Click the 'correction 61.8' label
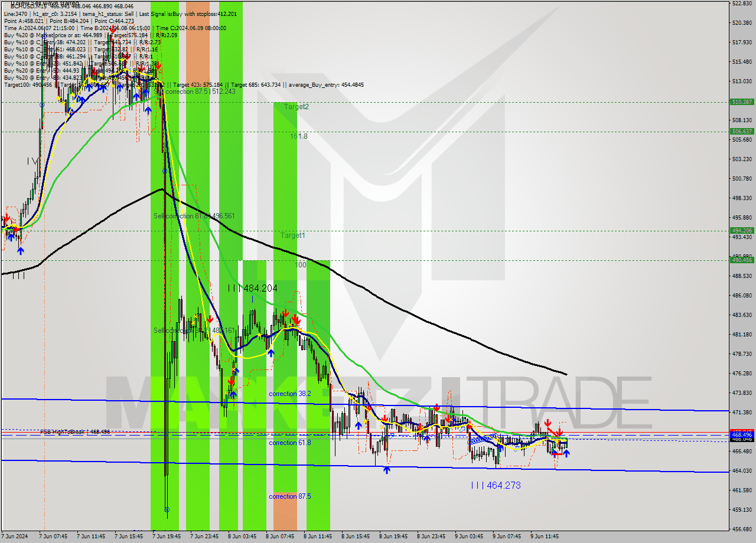Image resolution: width=756 pixels, height=543 pixels. pos(290,443)
